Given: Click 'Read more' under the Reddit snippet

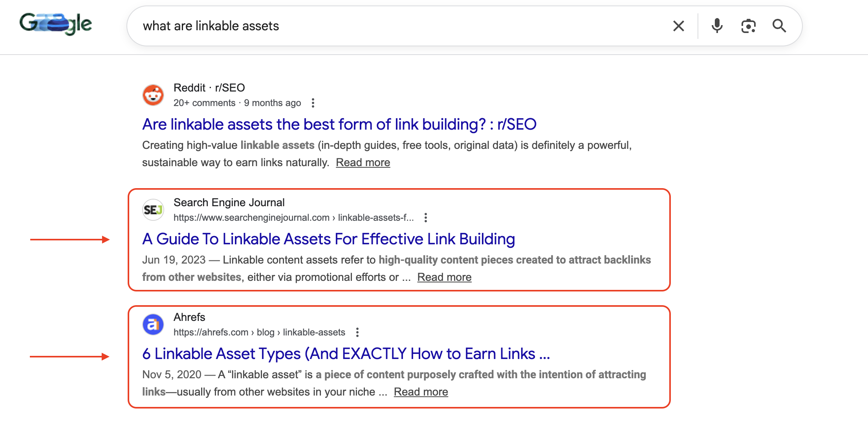Looking at the screenshot, I should pyautogui.click(x=363, y=162).
